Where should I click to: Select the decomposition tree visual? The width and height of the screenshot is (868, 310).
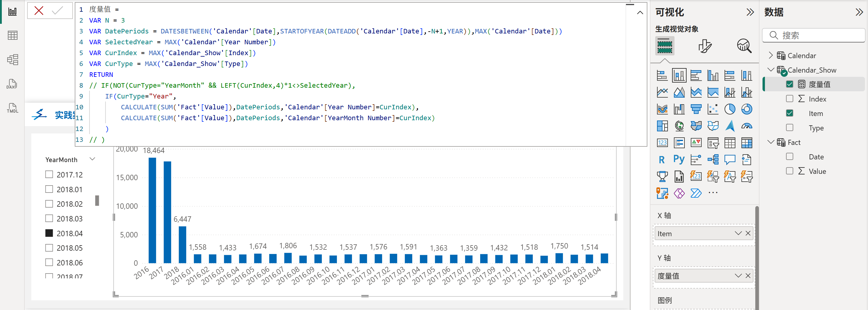click(x=713, y=160)
